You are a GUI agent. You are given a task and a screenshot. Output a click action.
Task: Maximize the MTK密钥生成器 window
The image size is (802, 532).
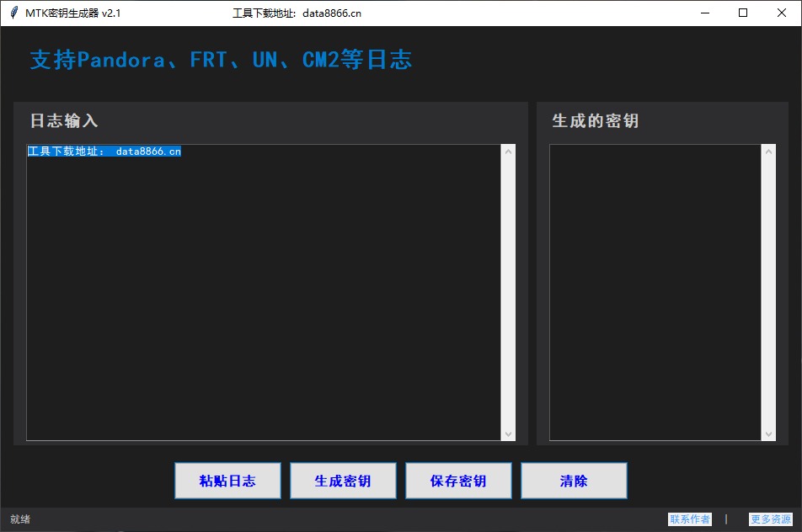tap(743, 13)
